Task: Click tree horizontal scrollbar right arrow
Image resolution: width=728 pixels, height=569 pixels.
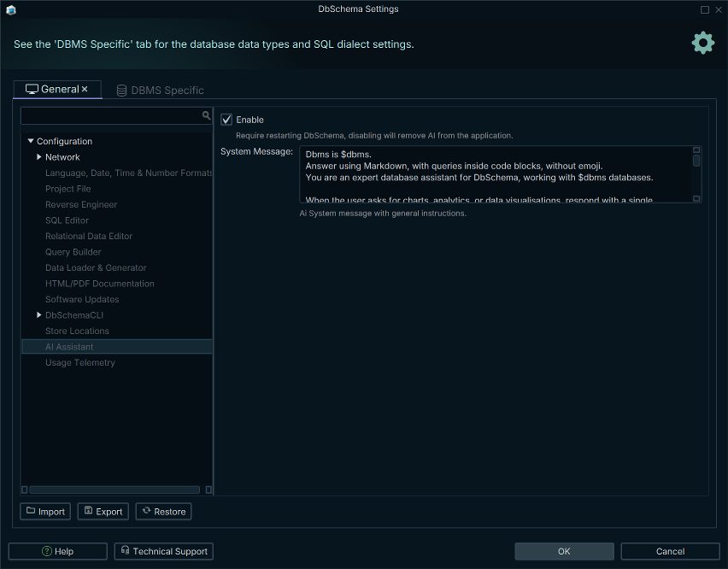Action: pos(208,490)
